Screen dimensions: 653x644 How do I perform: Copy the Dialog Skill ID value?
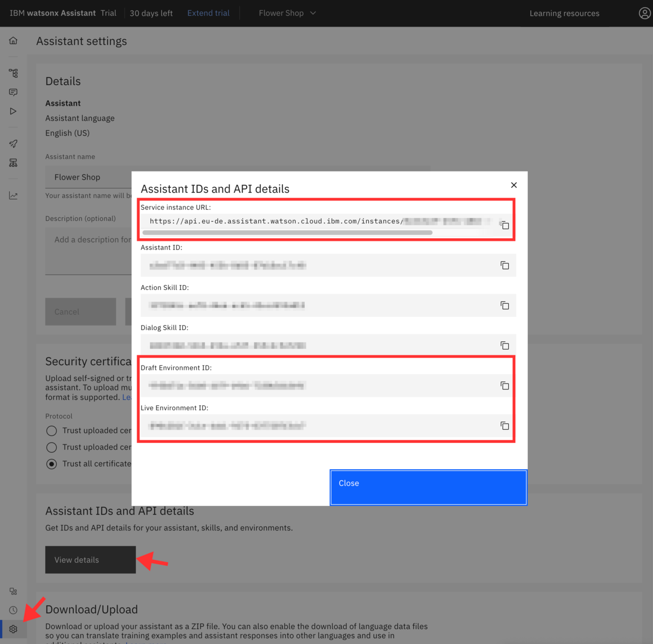click(505, 345)
